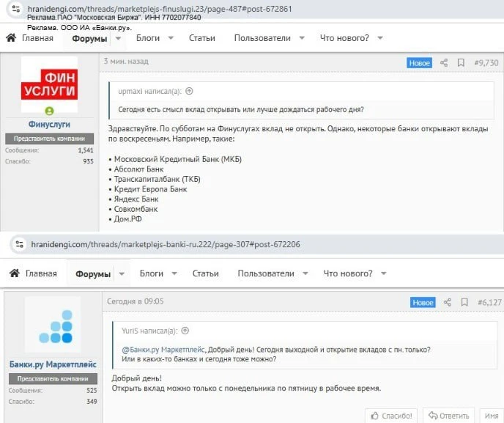Click the @Банки.ру Маркетплейс mention in quote
The width and height of the screenshot is (504, 423).
163,350
